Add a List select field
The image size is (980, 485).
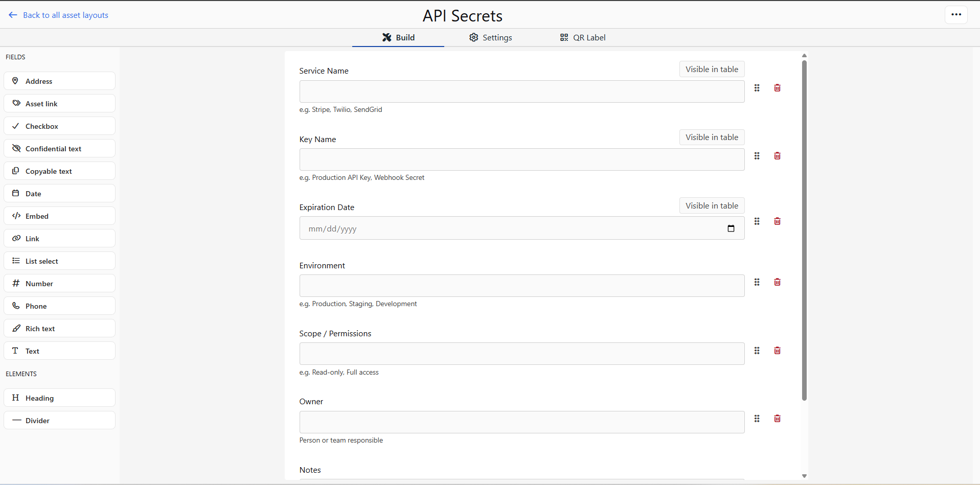59,261
